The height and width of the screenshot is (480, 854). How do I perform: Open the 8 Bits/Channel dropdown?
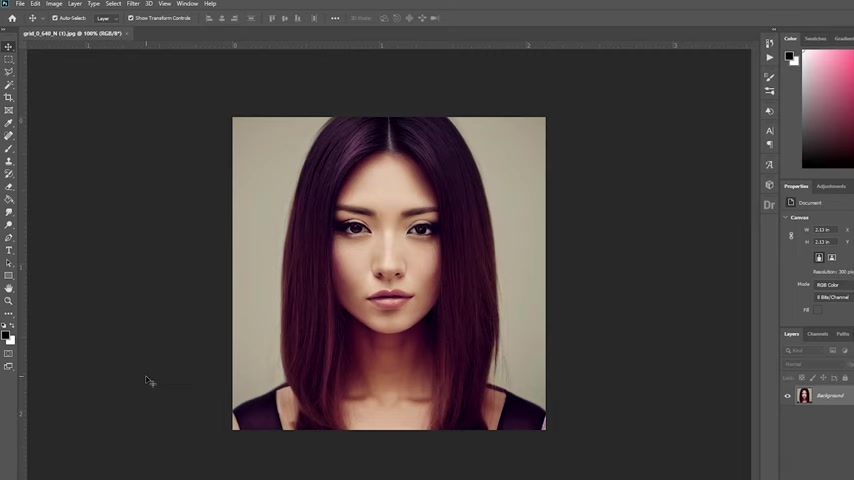(x=833, y=297)
